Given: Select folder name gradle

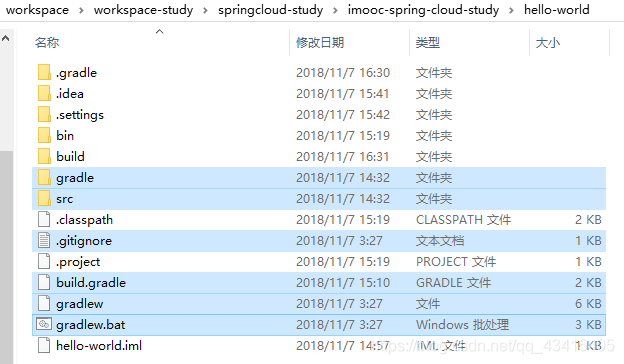Looking at the screenshot, I should pos(75,178).
